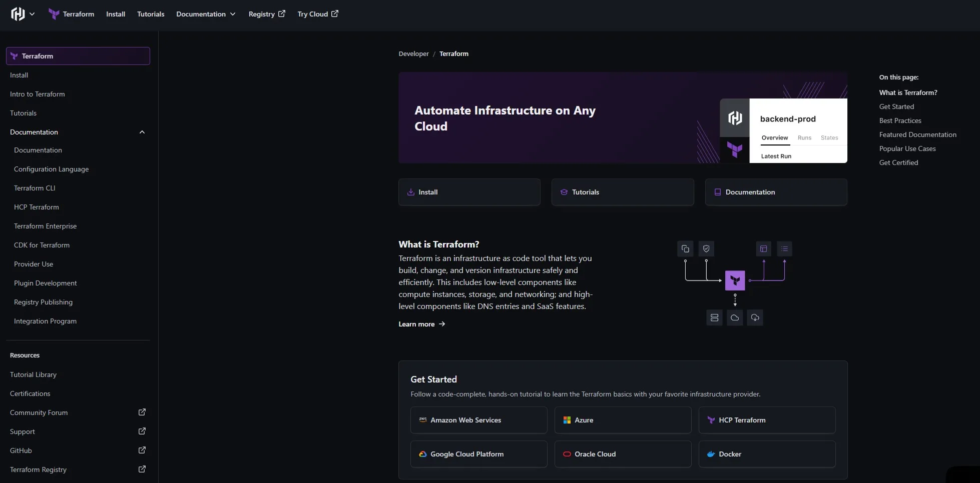Image resolution: width=980 pixels, height=483 pixels.
Task: Jump to Featured Documentation in page outline
Action: (x=918, y=134)
